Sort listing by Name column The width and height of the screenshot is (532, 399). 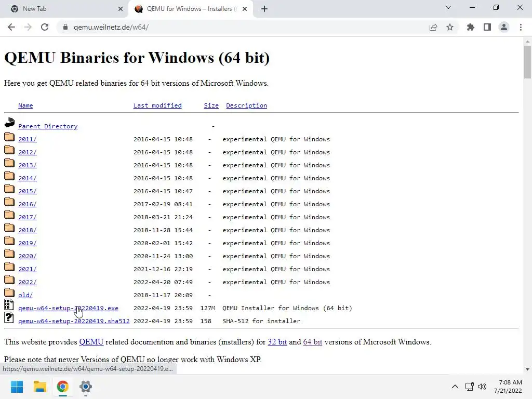pos(25,105)
